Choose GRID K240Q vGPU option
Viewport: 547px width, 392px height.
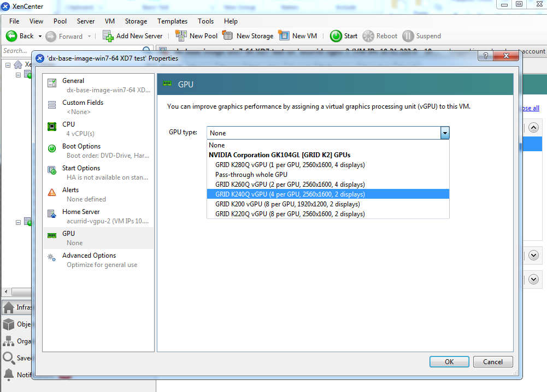(290, 194)
